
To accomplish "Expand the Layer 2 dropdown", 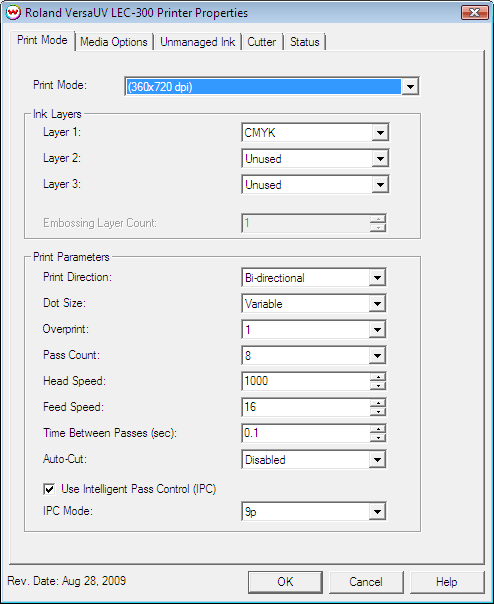I will coord(315,159).
